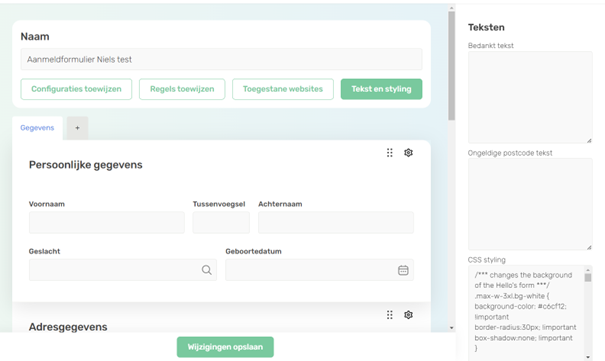Open settings gear of Persoonlijke gegevens section
This screenshot has width=605, height=361.
(x=408, y=153)
